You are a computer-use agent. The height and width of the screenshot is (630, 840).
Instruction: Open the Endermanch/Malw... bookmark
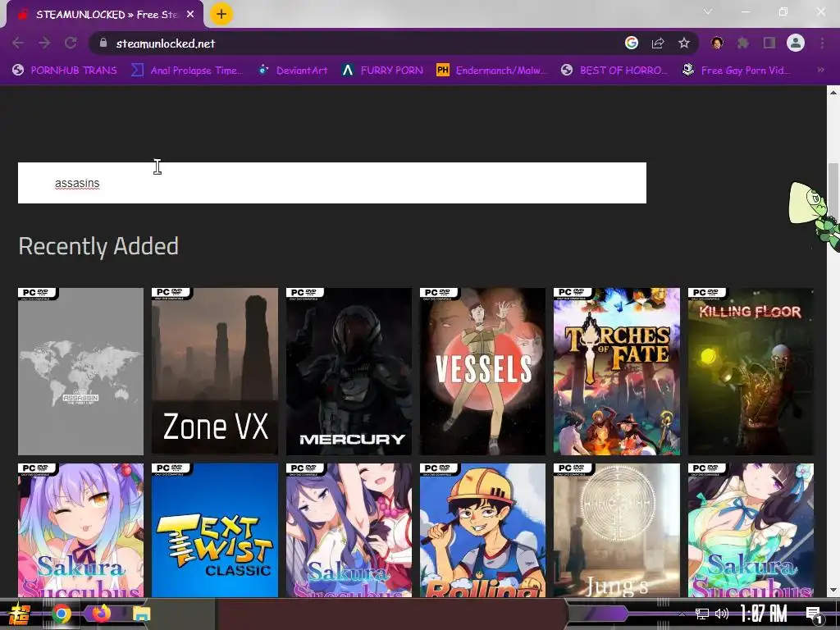(x=492, y=71)
